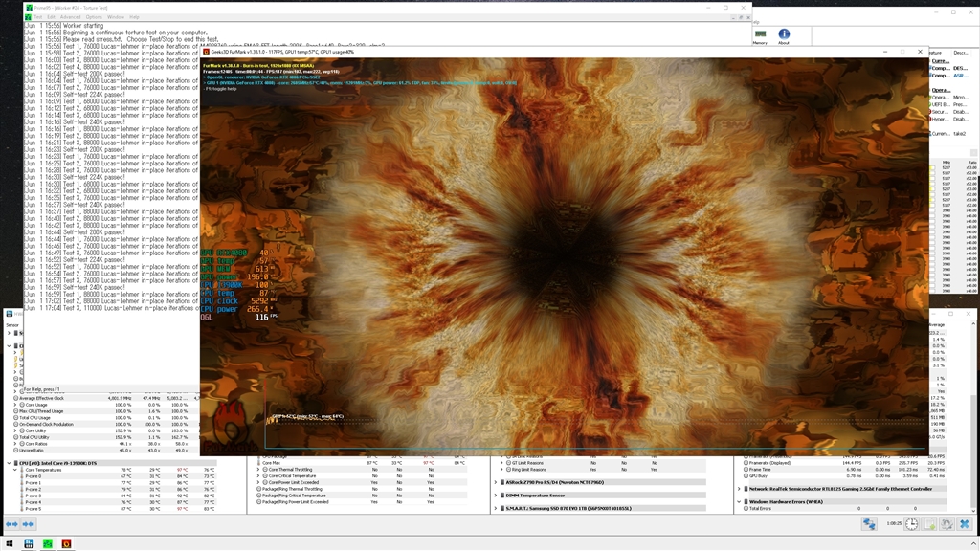Open the Options menu in Prime95
Screen dimensions: 980x551
(x=94, y=17)
